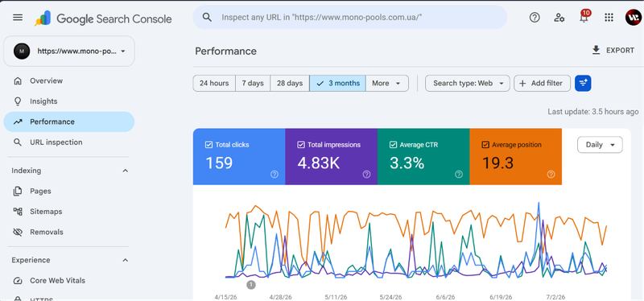The width and height of the screenshot is (644, 301).
Task: Open the Search type: Web dropdown
Action: pyautogui.click(x=468, y=84)
